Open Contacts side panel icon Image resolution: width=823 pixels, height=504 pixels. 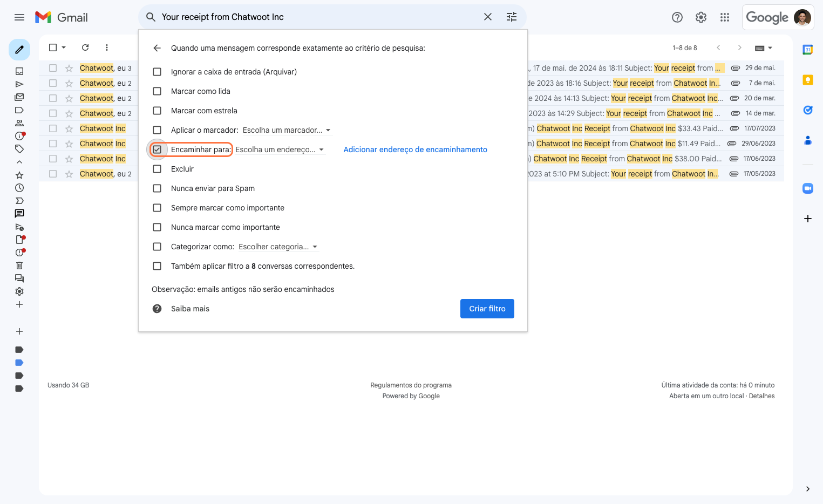808,140
